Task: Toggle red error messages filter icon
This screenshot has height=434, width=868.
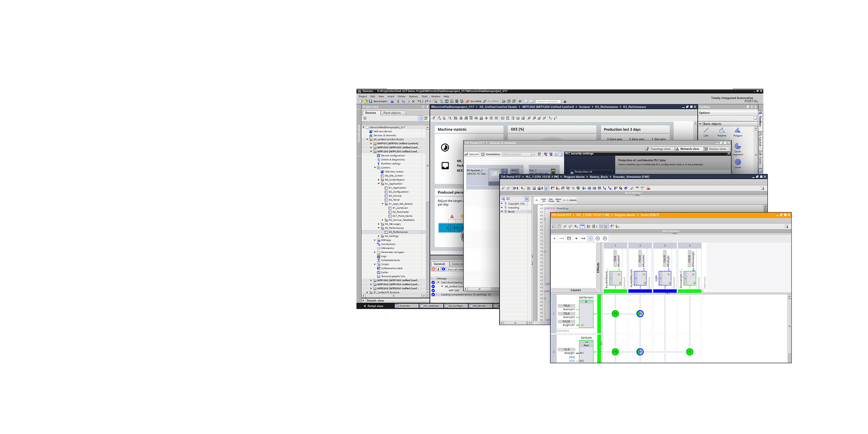Action: point(434,269)
